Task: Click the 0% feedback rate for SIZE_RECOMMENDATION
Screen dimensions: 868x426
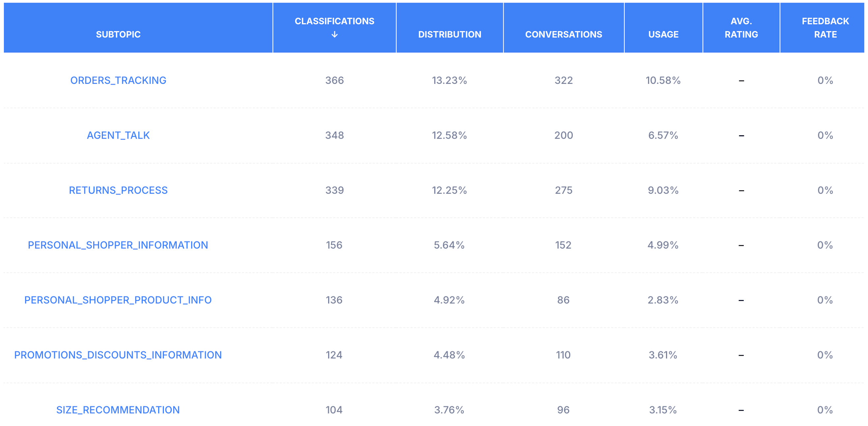Action: click(x=825, y=410)
